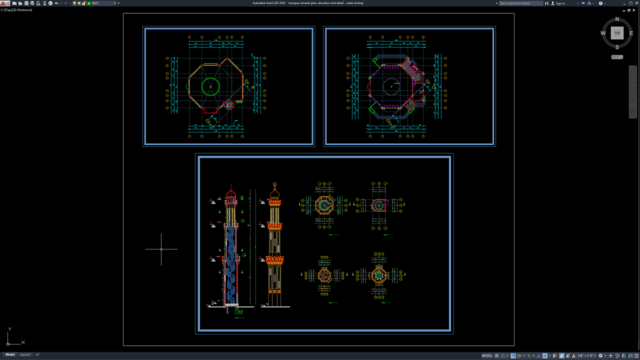Click the S compass direction on ViewCube
Viewport: 640px width, 360px height.
pyautogui.click(x=617, y=47)
